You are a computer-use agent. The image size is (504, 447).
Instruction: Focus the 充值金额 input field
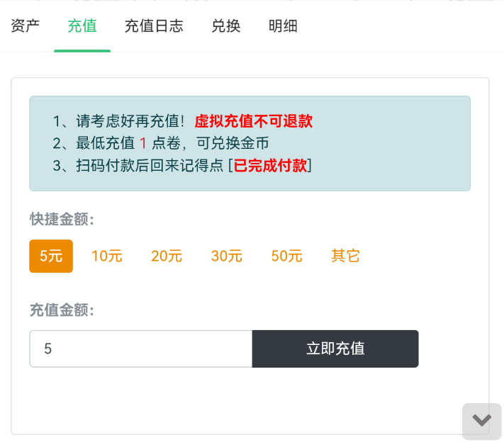click(x=141, y=349)
